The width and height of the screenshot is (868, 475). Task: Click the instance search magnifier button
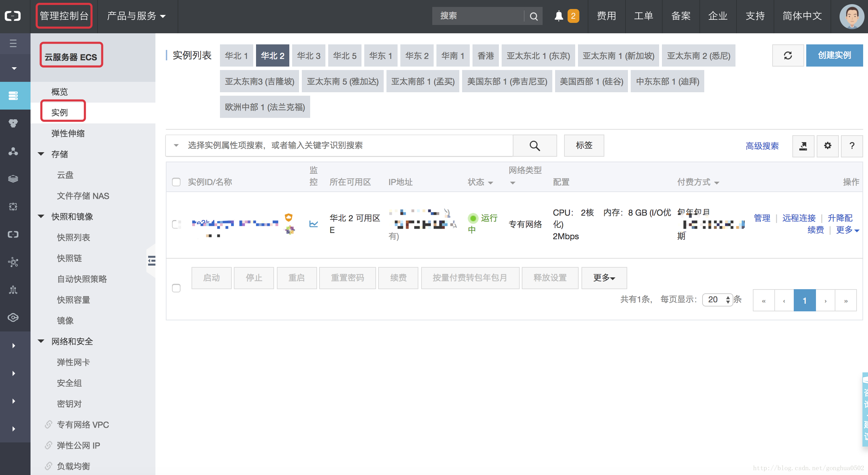[x=535, y=146]
